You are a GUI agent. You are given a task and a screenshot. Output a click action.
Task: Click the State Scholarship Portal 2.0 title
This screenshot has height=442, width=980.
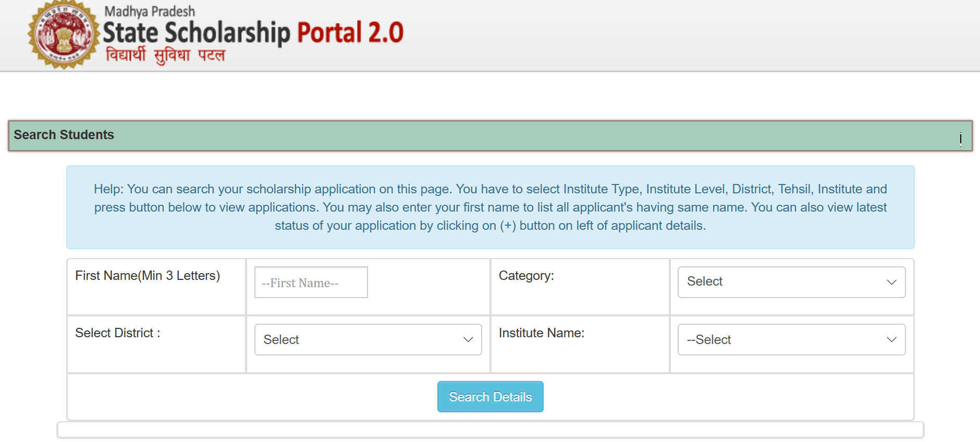253,32
